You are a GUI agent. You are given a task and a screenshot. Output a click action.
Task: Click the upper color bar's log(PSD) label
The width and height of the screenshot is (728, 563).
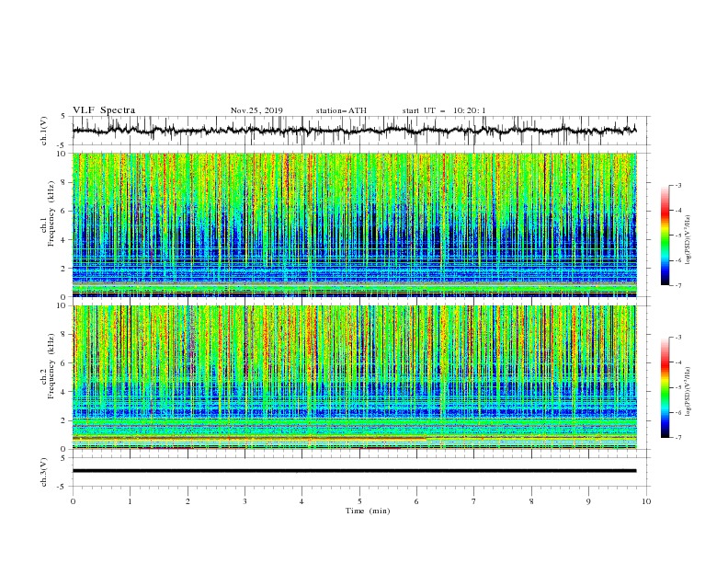688,240
